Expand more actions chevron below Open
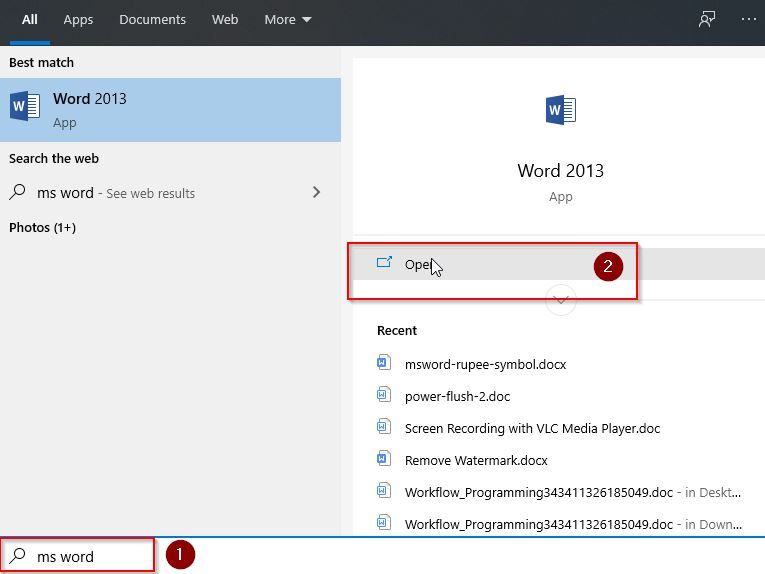The height and width of the screenshot is (574, 765). pyautogui.click(x=561, y=299)
